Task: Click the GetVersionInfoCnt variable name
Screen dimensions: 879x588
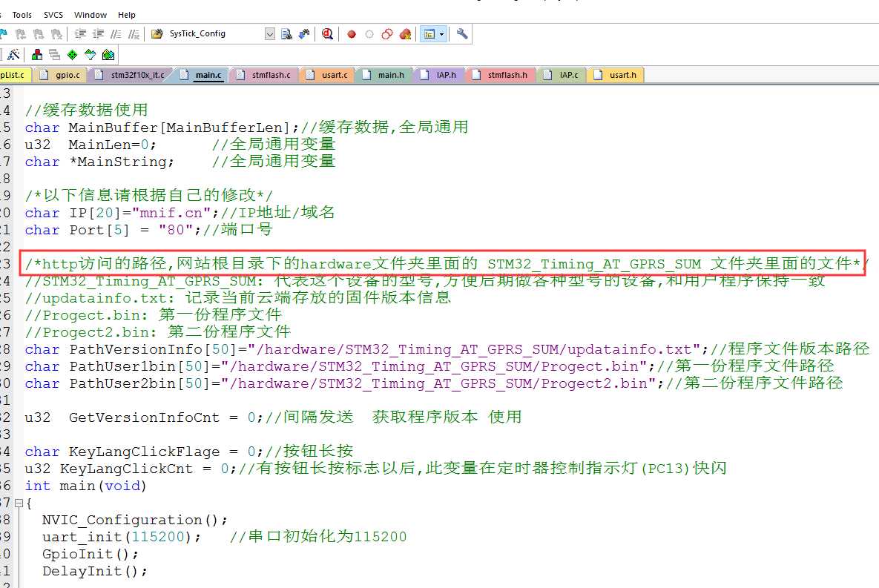Action: pyautogui.click(x=144, y=417)
